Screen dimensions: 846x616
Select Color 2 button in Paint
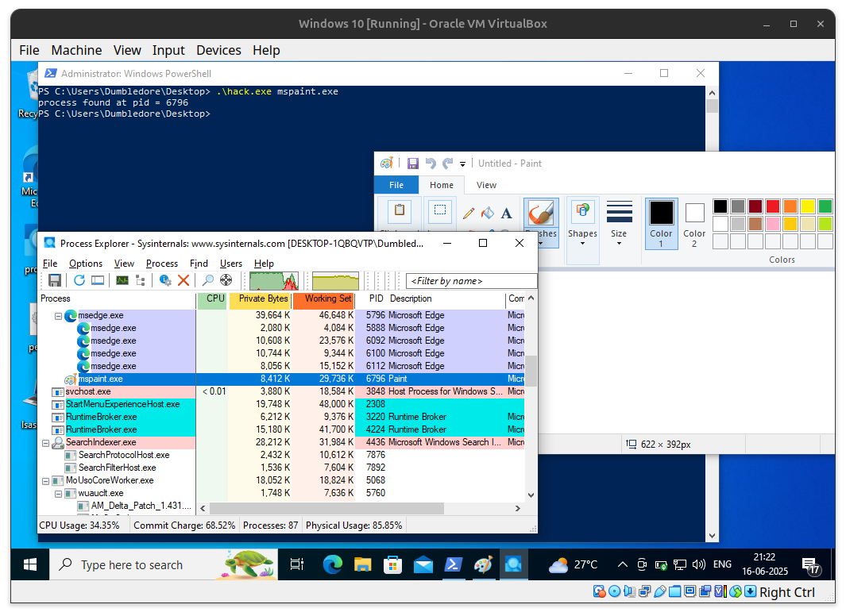pos(694,225)
